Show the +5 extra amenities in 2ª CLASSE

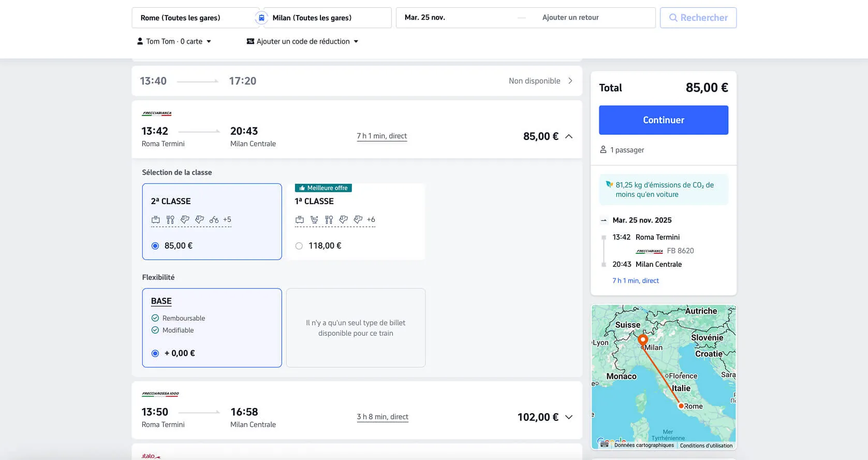pyautogui.click(x=227, y=220)
